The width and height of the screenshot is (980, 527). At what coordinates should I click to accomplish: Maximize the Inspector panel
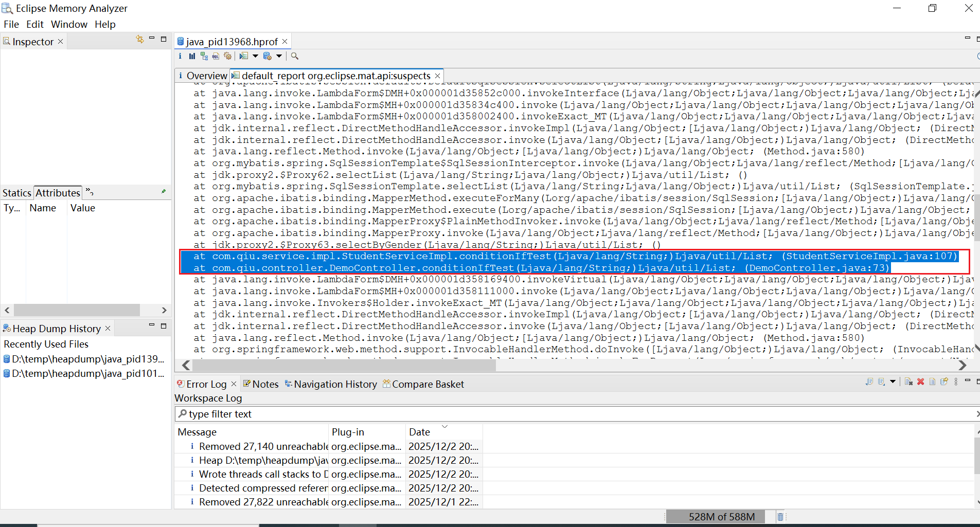164,39
